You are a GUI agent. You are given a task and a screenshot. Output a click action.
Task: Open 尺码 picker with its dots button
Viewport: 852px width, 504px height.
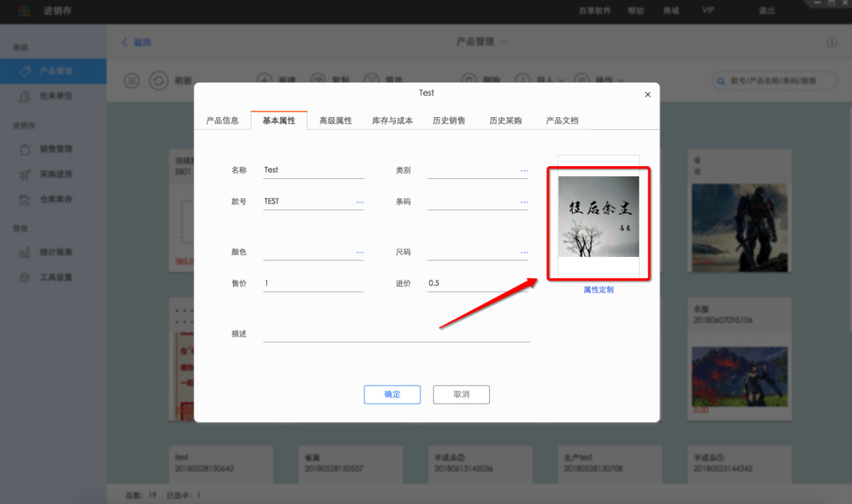[x=524, y=252]
